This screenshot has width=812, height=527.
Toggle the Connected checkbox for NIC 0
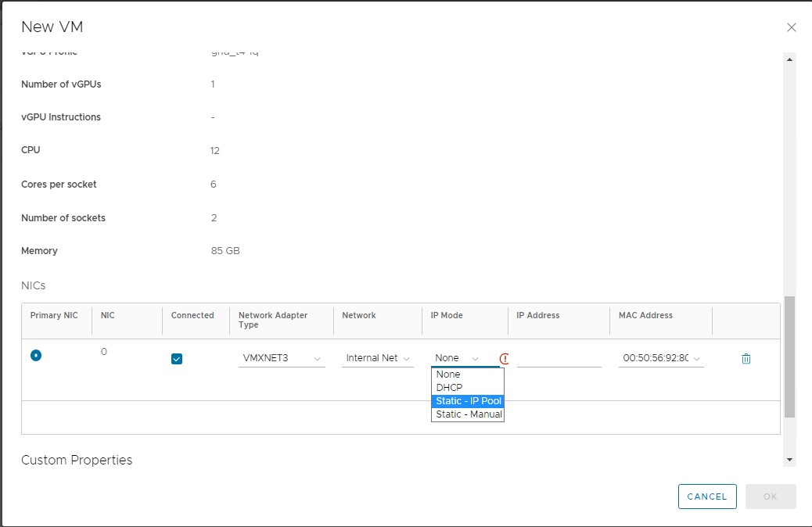click(176, 358)
